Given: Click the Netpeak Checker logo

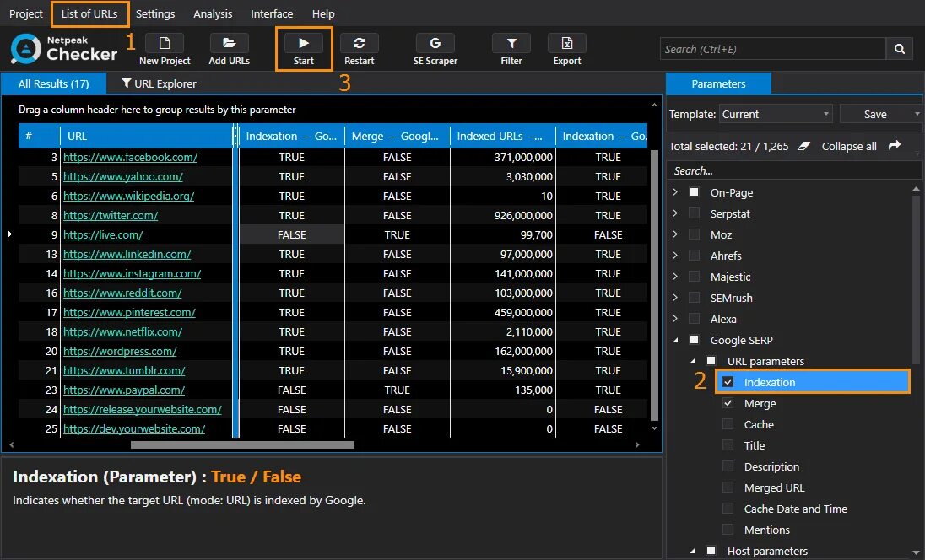Looking at the screenshot, I should point(63,48).
